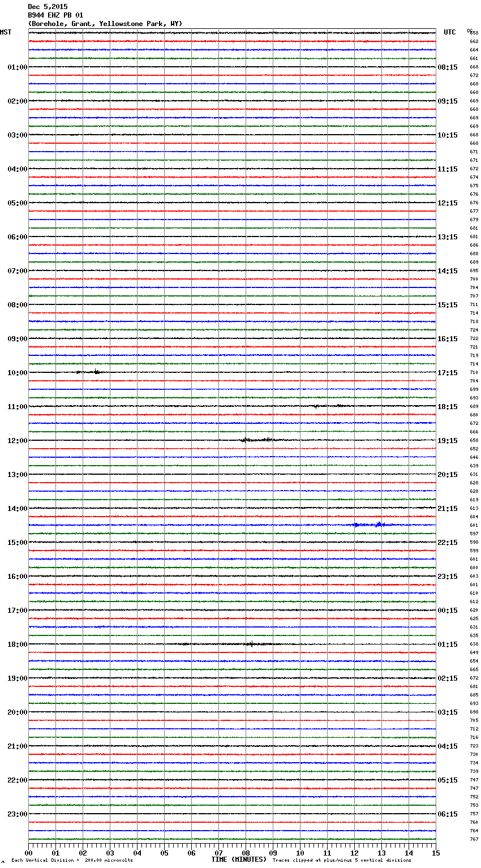481x868 pixels.
Task: Click the "06:00" MST time label
Action: point(18,237)
